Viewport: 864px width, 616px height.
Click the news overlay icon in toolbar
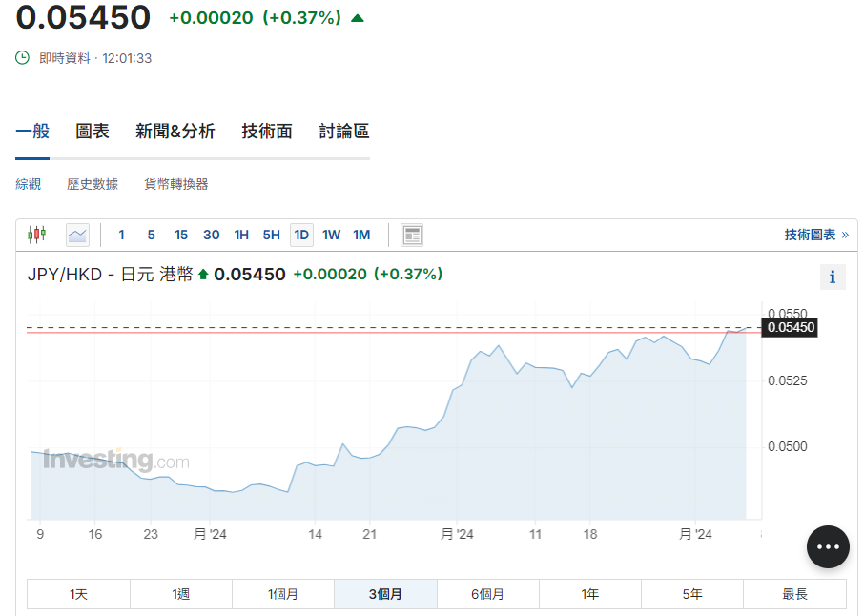(x=412, y=235)
